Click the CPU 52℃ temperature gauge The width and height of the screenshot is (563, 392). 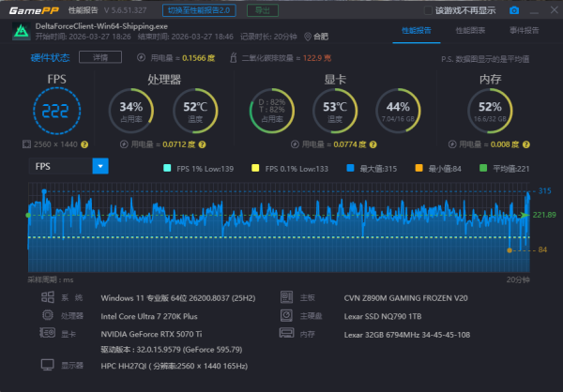coord(195,111)
